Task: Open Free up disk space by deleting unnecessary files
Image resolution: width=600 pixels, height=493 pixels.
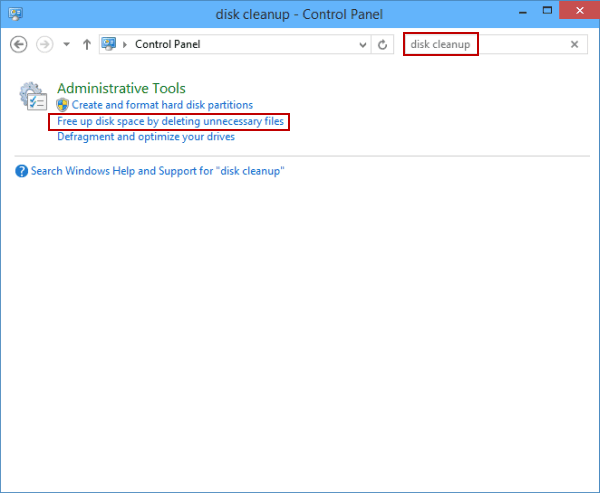Action: (x=170, y=121)
